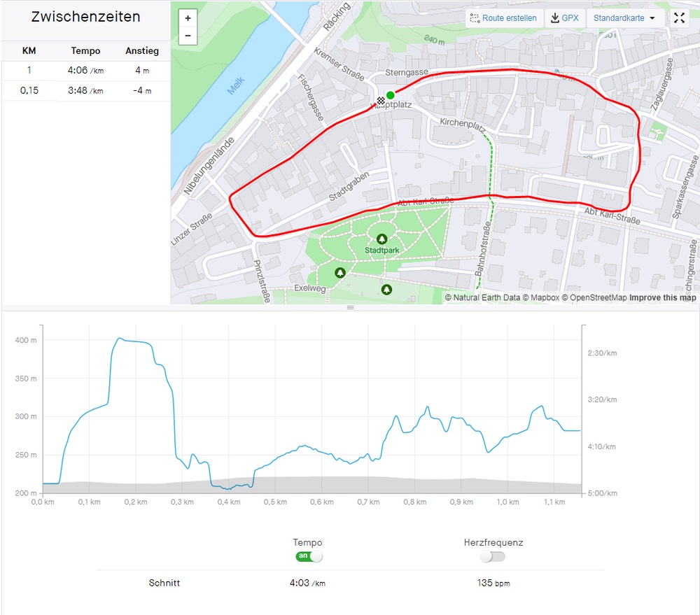Enable the Herzfrequenz toggle
700x615 pixels.
492,556
